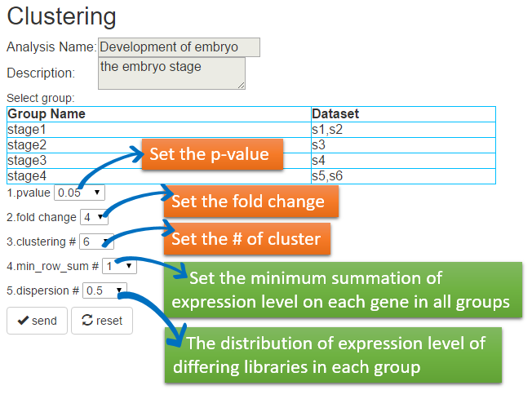Select the stage1 group row

251,130
